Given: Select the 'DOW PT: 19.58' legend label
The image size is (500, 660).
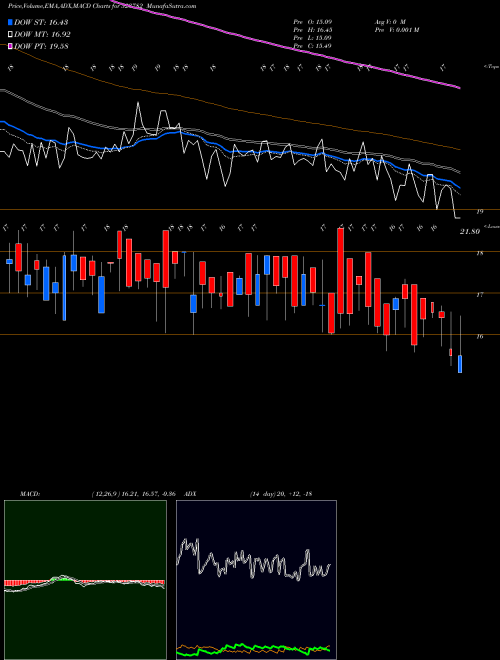Looking at the screenshot, I should click(x=41, y=46).
